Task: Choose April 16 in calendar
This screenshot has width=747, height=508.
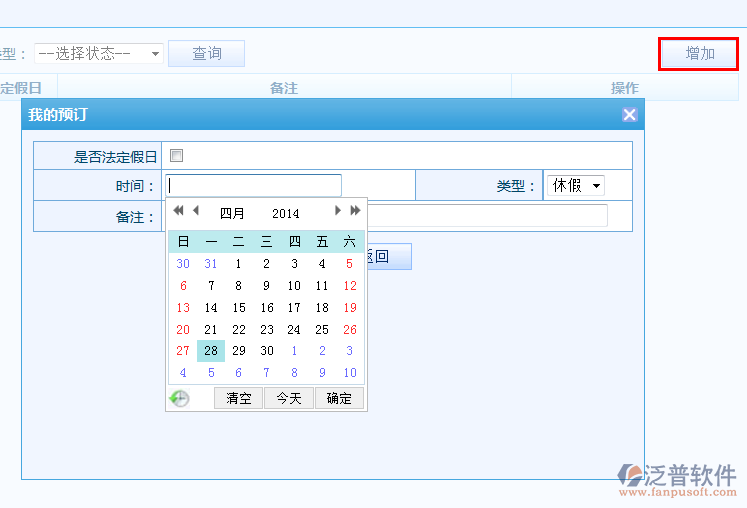Action: 267,308
